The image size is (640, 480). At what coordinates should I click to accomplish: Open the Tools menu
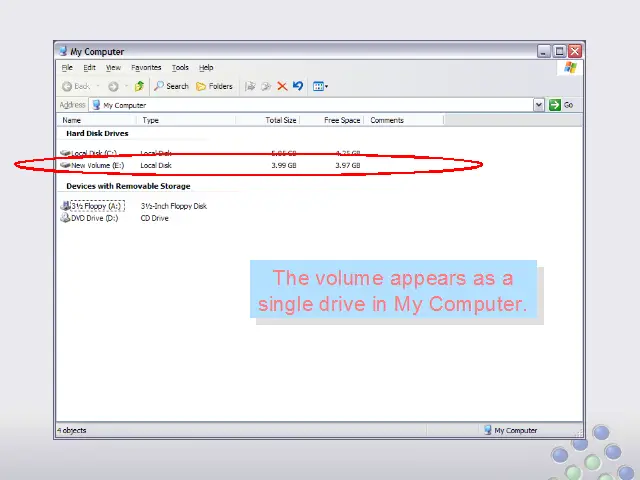(180, 68)
